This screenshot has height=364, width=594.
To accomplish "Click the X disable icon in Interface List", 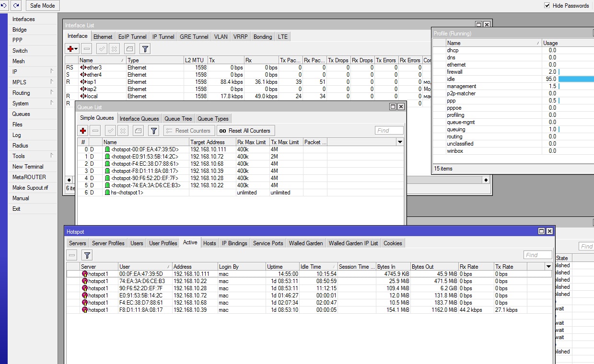I will coord(114,49).
